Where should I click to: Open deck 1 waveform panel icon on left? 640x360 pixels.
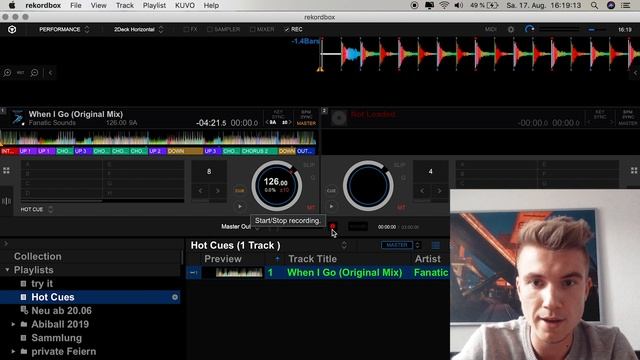pyautogui.click(x=6, y=201)
